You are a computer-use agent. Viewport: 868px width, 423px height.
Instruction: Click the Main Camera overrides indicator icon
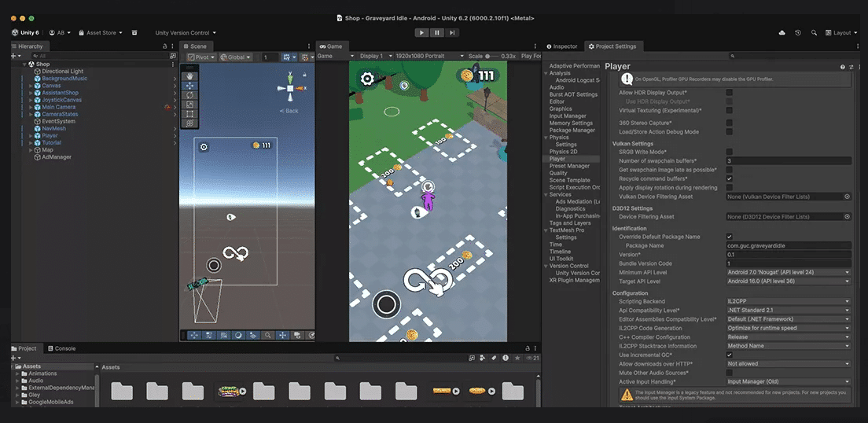(x=167, y=107)
